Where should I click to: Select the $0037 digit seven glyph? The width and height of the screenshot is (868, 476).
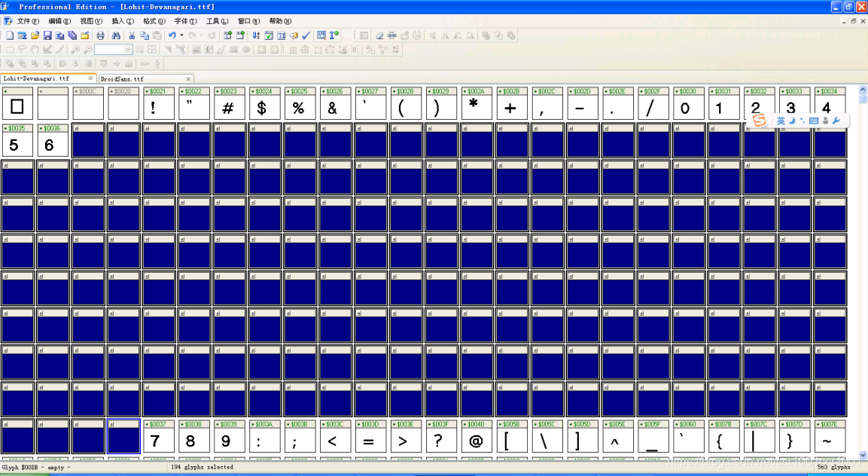click(x=159, y=436)
